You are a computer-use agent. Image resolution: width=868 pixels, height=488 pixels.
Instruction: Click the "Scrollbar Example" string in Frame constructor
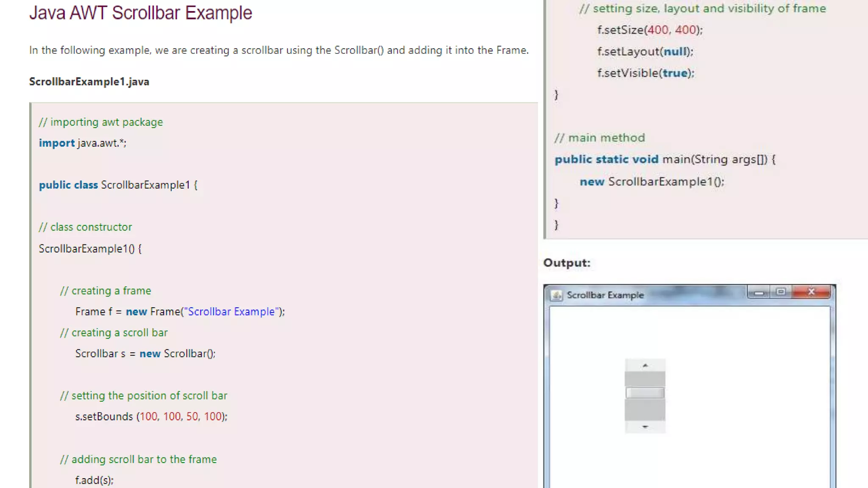[x=231, y=312]
